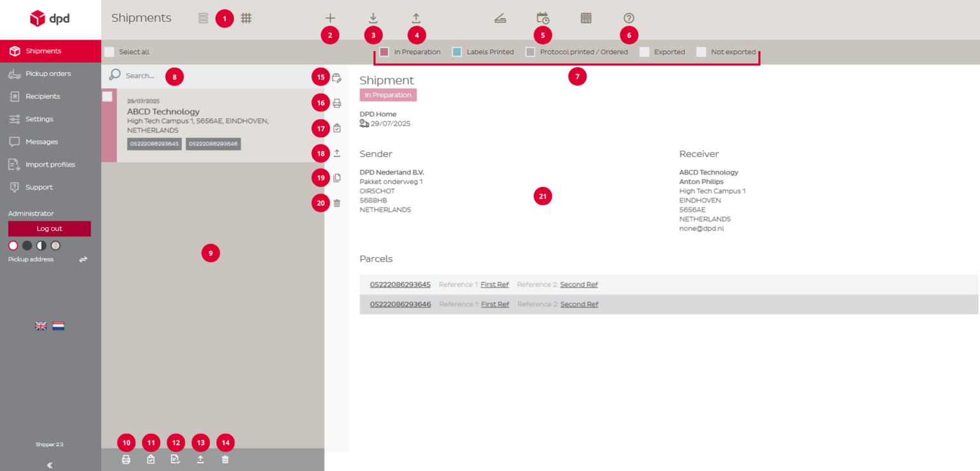Switch language to Dutch flag
The height and width of the screenshot is (471, 980).
click(x=58, y=326)
